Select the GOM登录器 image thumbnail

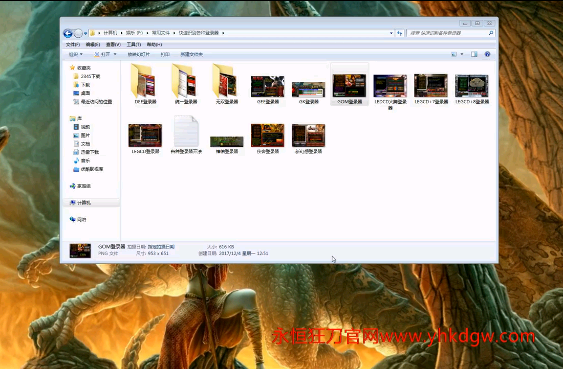tap(349, 86)
